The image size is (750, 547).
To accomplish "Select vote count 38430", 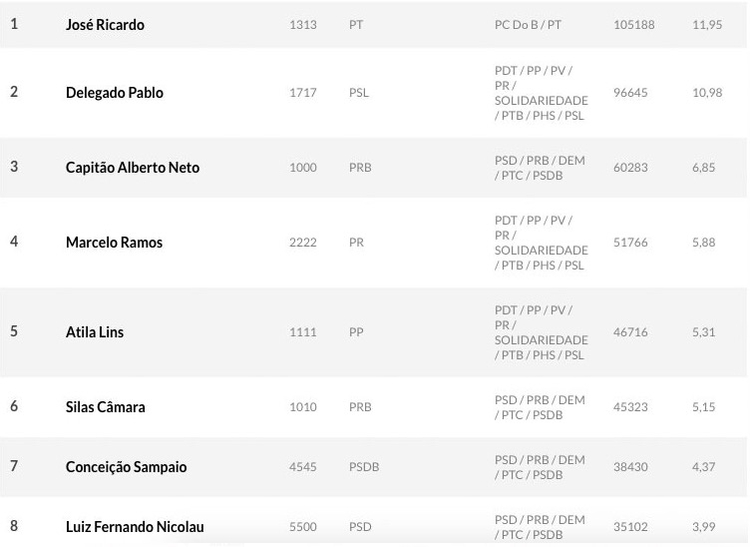I will 630,467.
